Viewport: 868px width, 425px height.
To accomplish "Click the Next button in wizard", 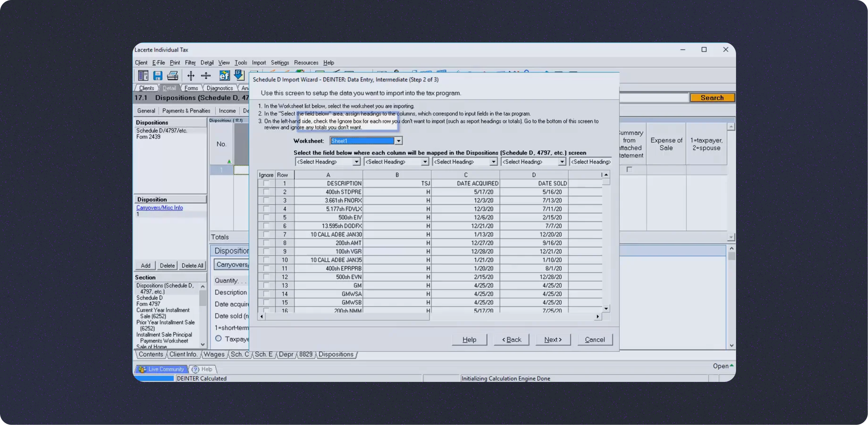I will (x=553, y=340).
